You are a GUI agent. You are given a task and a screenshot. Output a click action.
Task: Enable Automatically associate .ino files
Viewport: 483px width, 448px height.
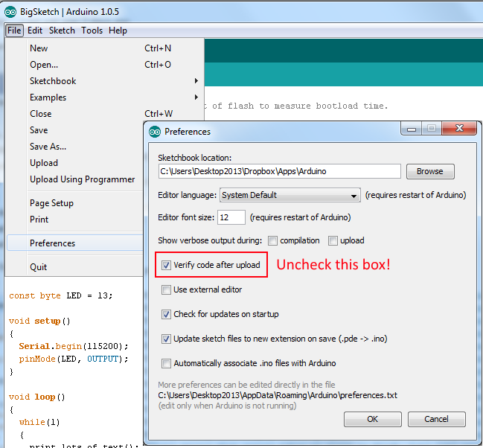166,364
